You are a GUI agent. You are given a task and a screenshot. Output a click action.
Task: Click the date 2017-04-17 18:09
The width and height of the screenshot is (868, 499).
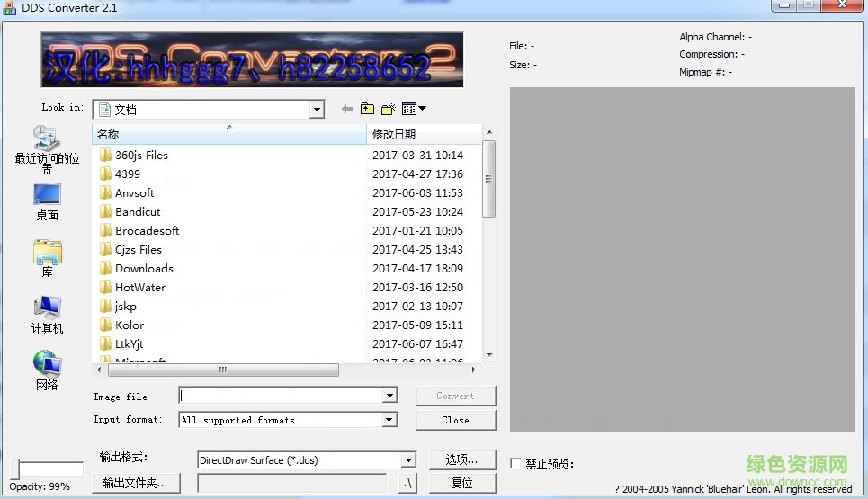click(417, 268)
